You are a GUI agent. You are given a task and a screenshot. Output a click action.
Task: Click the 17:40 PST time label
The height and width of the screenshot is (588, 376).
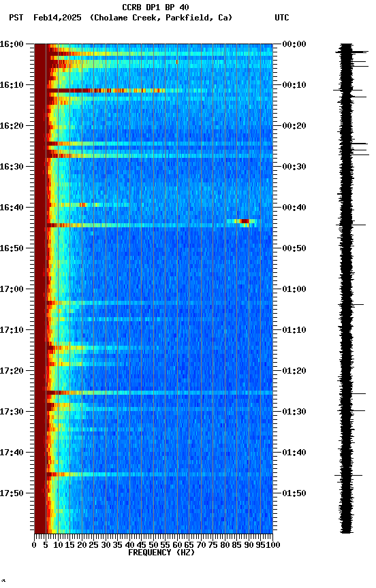12,453
